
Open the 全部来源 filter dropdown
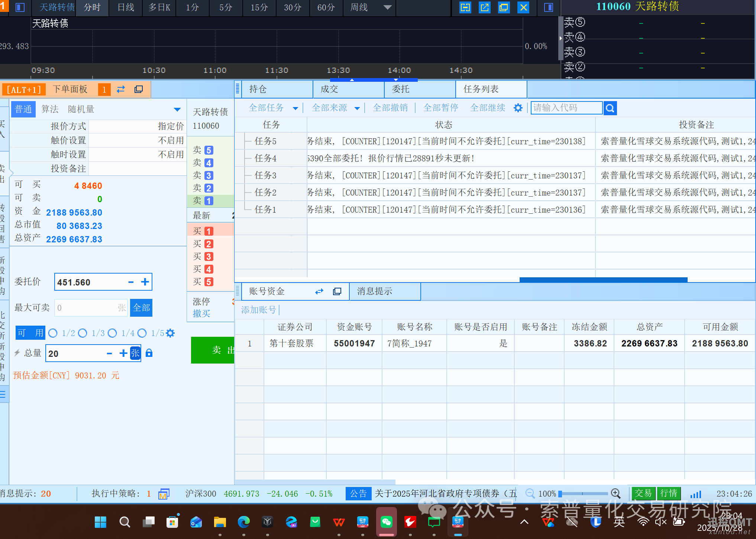(357, 107)
